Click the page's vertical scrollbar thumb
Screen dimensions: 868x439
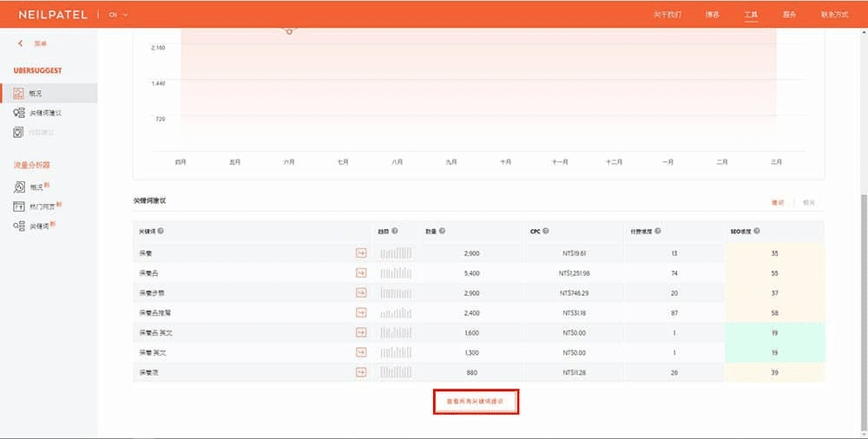pos(865,313)
